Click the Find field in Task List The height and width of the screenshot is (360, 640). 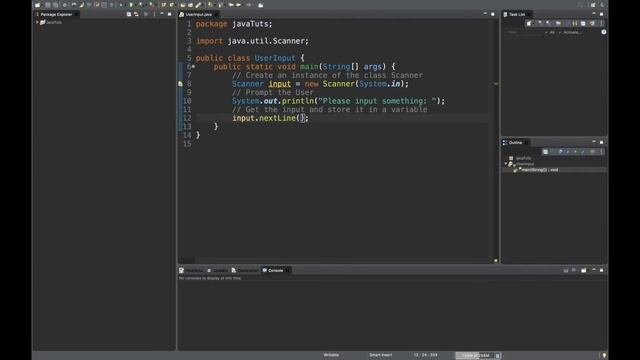[x=524, y=32]
